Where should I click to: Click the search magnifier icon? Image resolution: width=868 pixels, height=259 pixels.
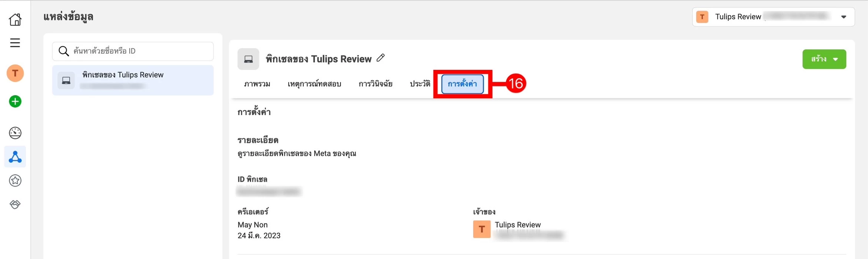(64, 51)
